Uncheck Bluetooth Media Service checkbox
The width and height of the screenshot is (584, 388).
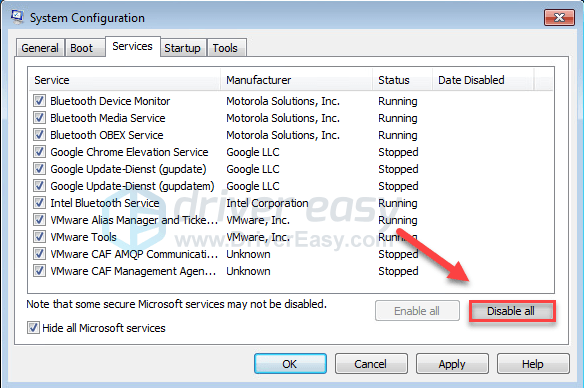tap(39, 118)
